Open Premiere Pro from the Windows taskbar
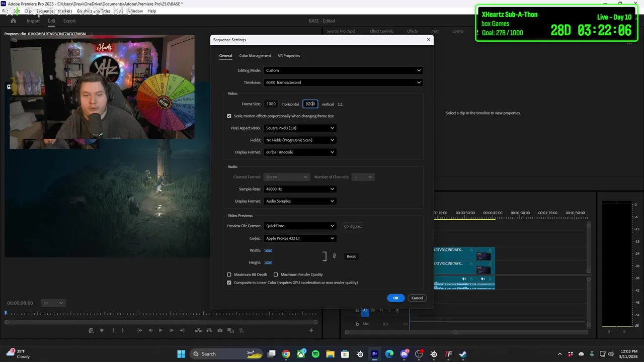The height and width of the screenshot is (362, 644). click(x=374, y=354)
